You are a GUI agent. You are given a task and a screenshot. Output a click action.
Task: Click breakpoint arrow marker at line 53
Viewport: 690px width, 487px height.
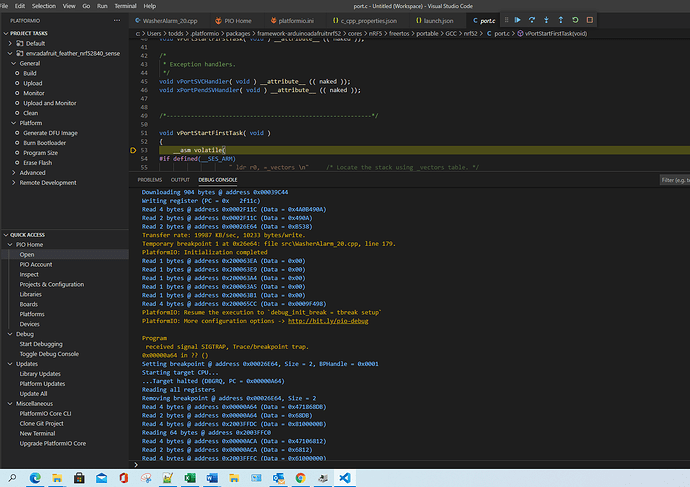coord(133,150)
